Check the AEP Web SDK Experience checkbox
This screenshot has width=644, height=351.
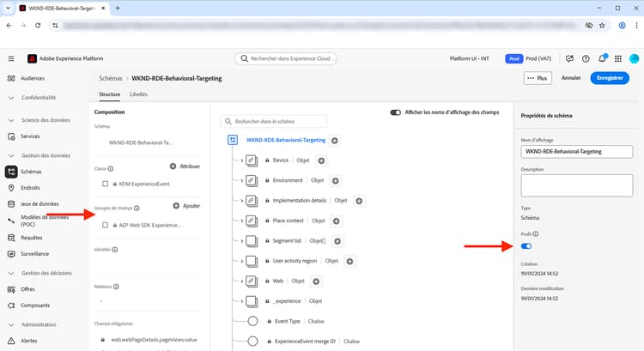[x=105, y=225]
